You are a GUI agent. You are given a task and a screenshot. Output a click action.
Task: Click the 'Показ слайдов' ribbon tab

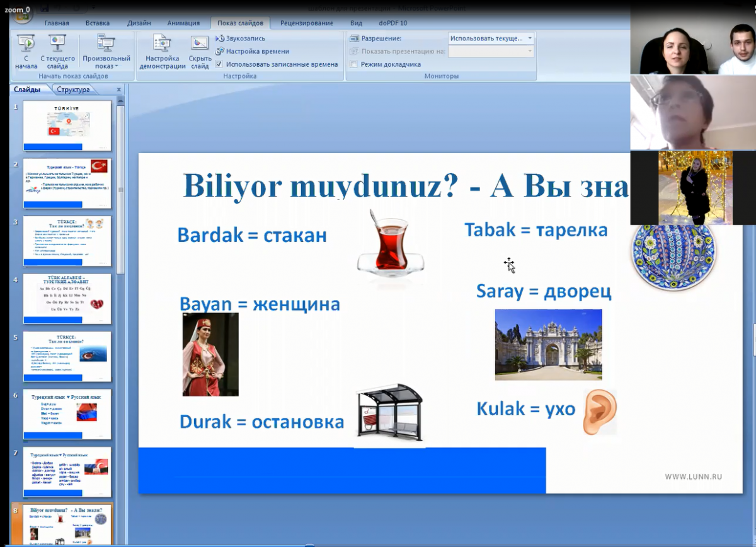240,23
